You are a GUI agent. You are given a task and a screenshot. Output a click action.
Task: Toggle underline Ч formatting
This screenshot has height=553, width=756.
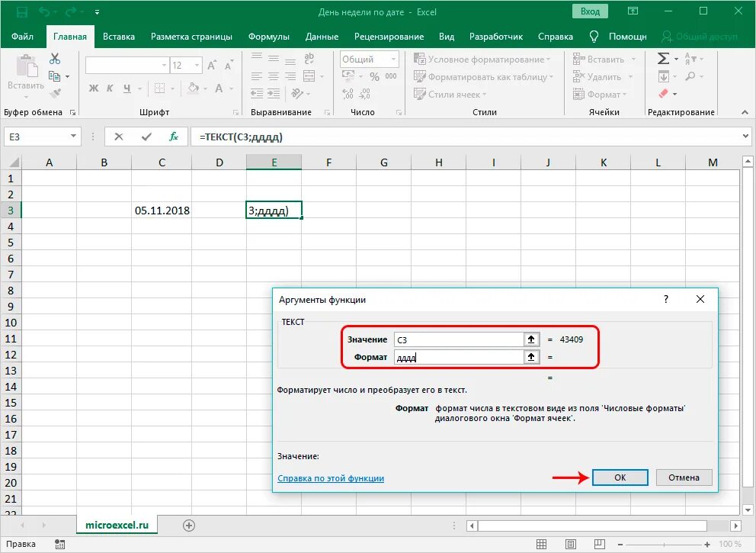click(x=127, y=88)
